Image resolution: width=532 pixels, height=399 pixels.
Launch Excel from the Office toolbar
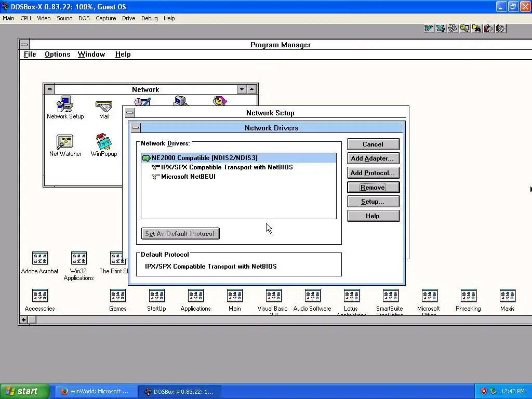coord(441,29)
